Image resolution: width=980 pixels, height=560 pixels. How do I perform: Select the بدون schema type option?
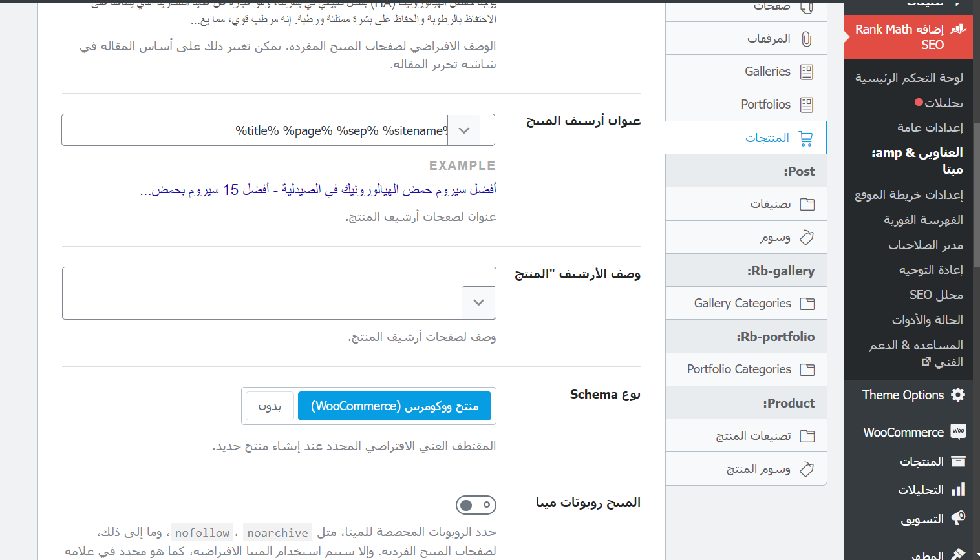tap(270, 406)
